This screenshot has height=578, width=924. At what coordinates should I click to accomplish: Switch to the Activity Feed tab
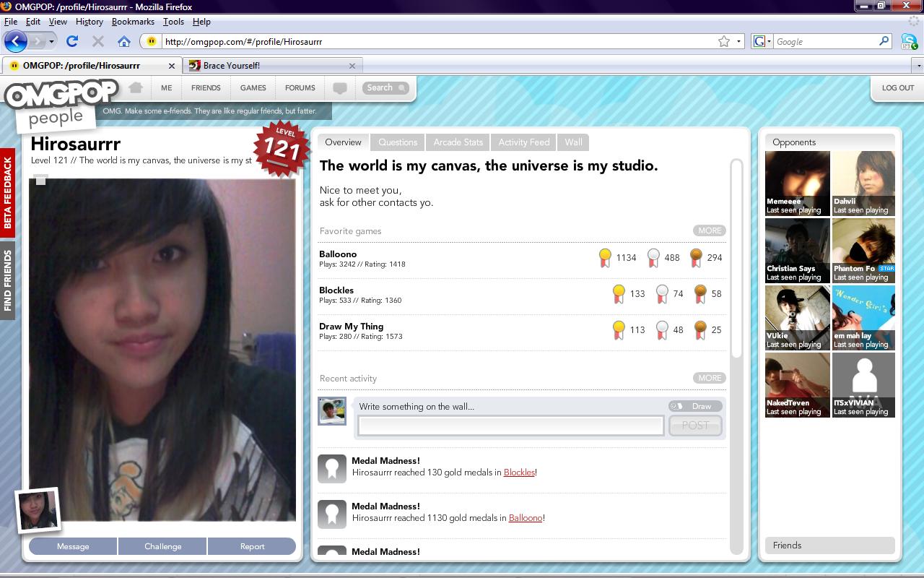(x=523, y=142)
